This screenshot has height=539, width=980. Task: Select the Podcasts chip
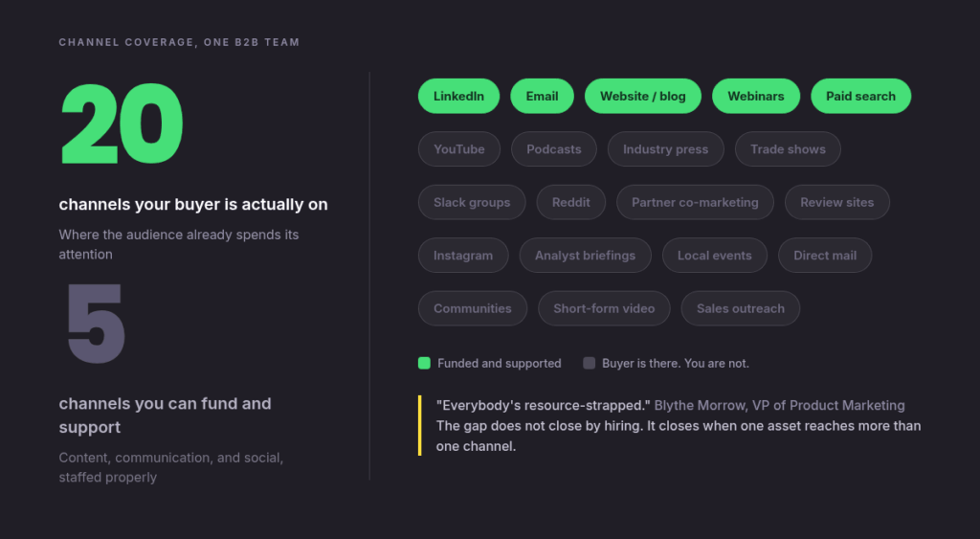pos(554,148)
